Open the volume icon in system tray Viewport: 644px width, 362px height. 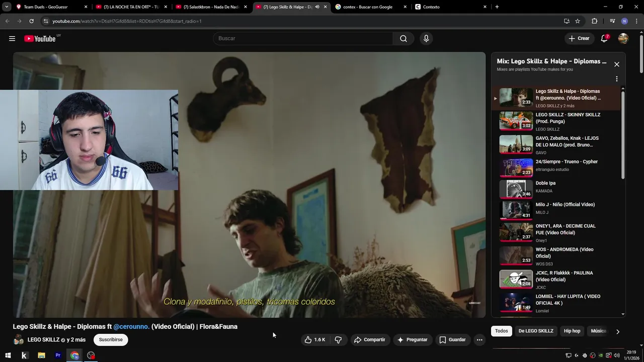point(617,355)
